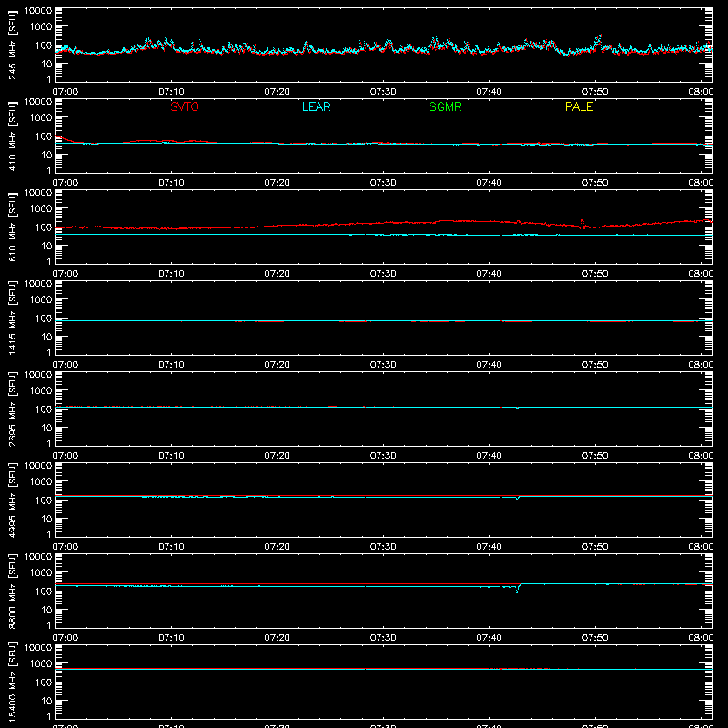The width and height of the screenshot is (728, 728).
Task: Select the 2695 MHz [SFU] axis title
Action: point(13,409)
